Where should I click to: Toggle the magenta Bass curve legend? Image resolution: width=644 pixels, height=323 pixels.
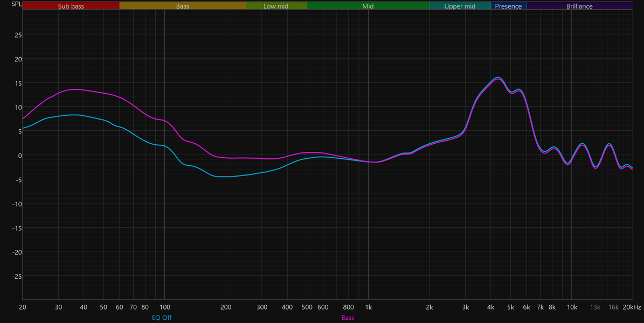coord(348,318)
